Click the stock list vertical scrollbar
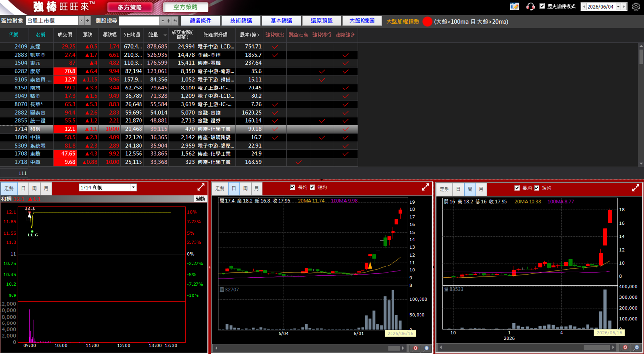 [641, 56]
